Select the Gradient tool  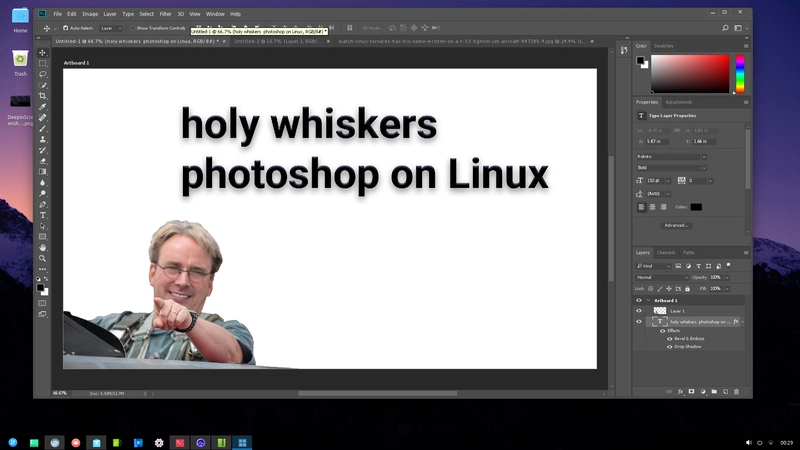click(x=43, y=172)
